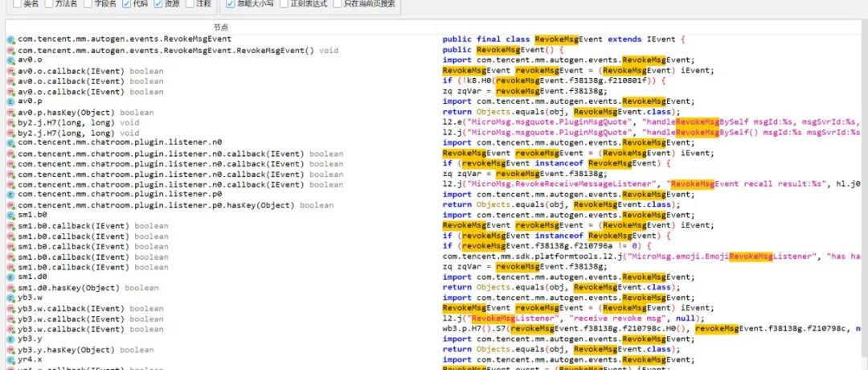
Task: Tick the 只在当前页搜索 checkbox
Action: click(x=338, y=3)
